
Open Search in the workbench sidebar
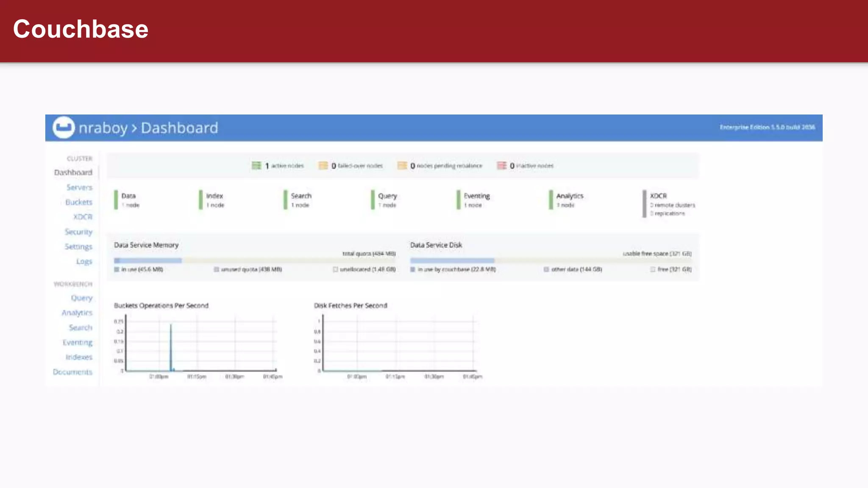pos(81,327)
